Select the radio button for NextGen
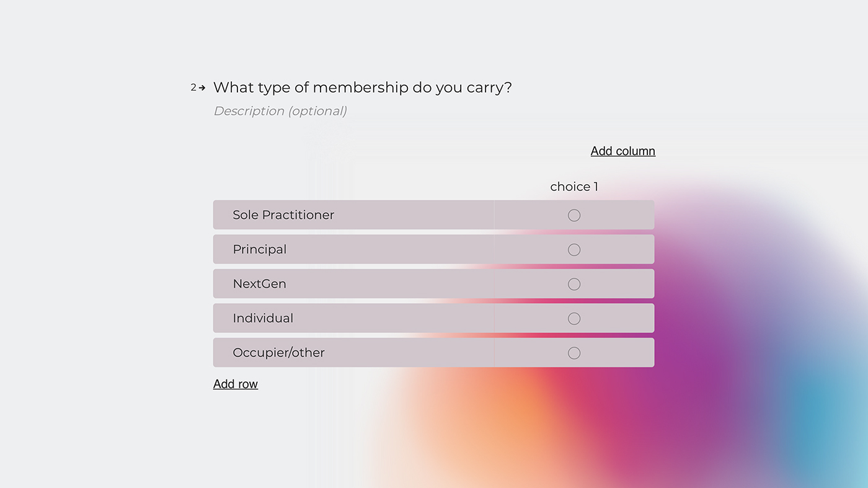868x488 pixels. coord(574,283)
